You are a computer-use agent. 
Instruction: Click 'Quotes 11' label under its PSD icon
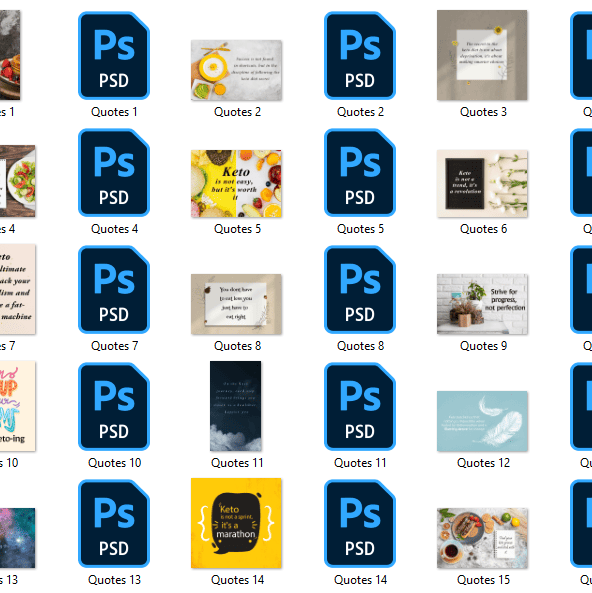click(360, 463)
